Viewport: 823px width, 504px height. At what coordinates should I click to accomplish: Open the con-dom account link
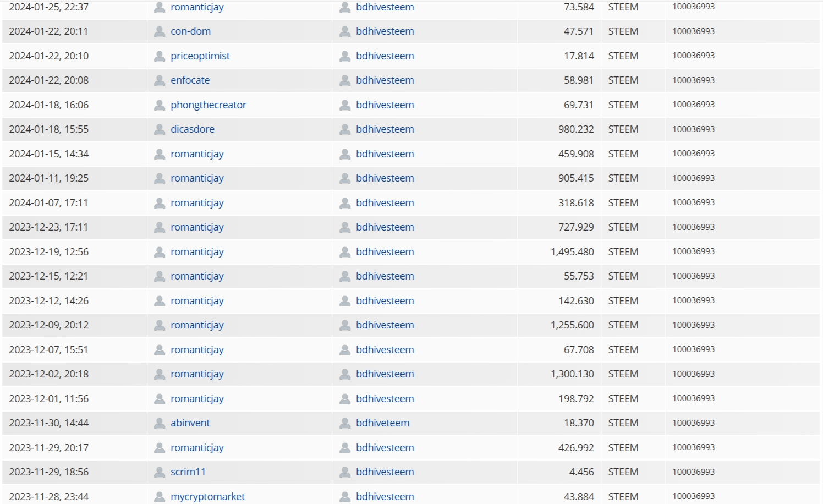(190, 31)
